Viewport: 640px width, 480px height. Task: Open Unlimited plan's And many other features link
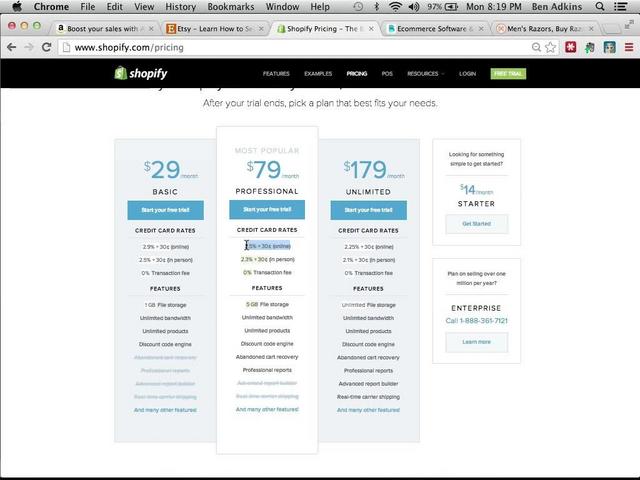(369, 410)
